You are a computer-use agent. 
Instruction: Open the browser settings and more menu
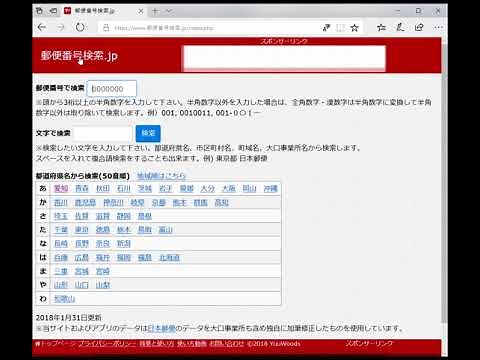coord(438,28)
